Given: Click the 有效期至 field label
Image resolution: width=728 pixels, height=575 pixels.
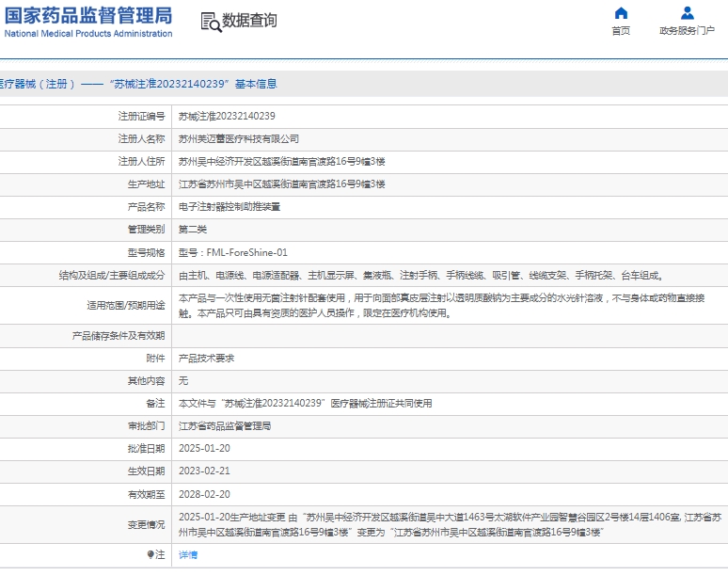Looking at the screenshot, I should (146, 494).
